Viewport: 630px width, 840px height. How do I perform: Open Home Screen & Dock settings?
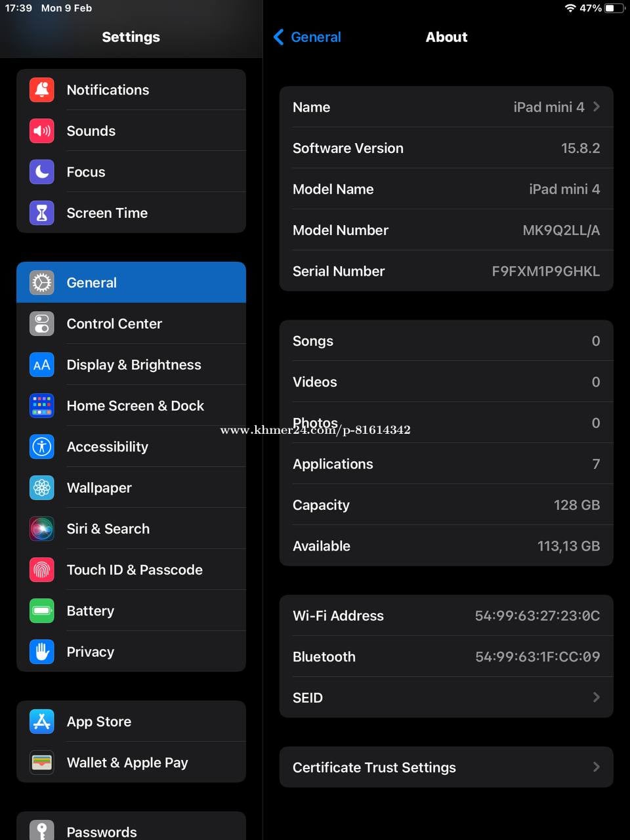135,406
